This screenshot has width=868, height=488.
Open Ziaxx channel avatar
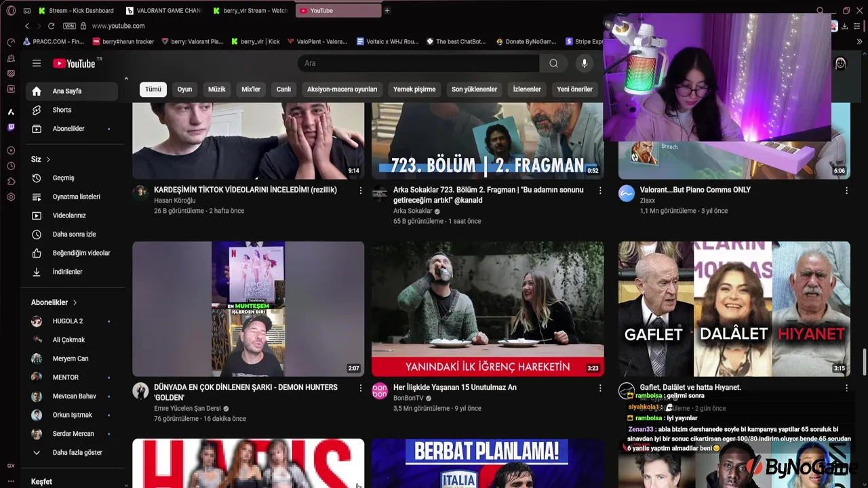pos(627,193)
